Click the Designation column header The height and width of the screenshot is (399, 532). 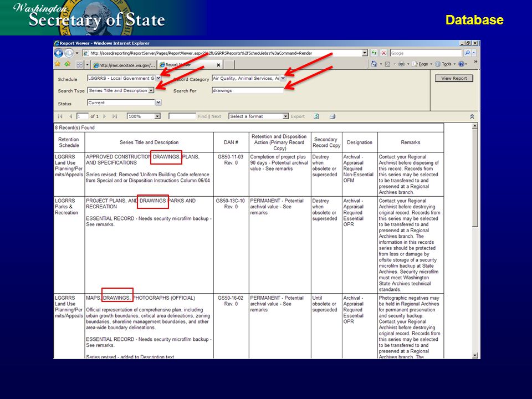(360, 142)
